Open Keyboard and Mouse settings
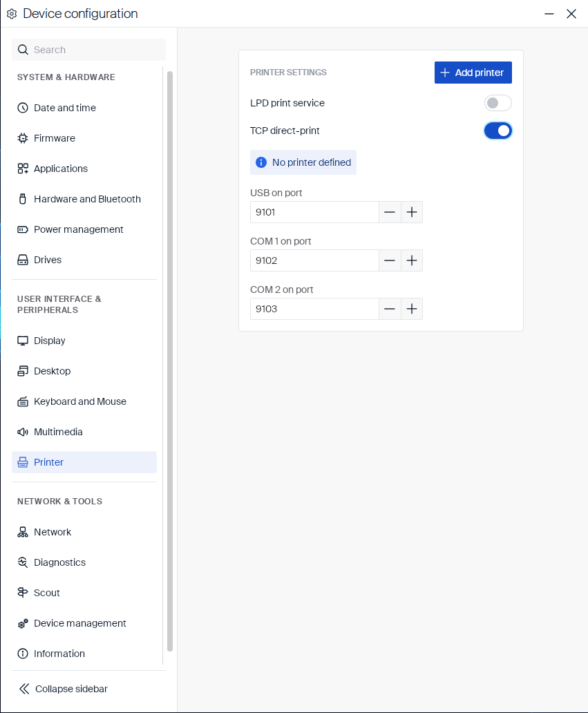The height and width of the screenshot is (713, 588). (84, 401)
